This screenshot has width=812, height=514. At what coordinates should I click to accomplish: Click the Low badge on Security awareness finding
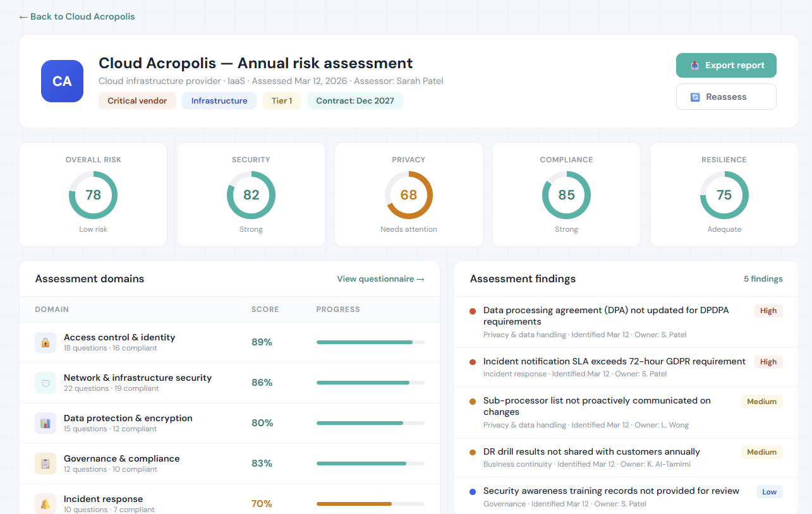[770, 491]
